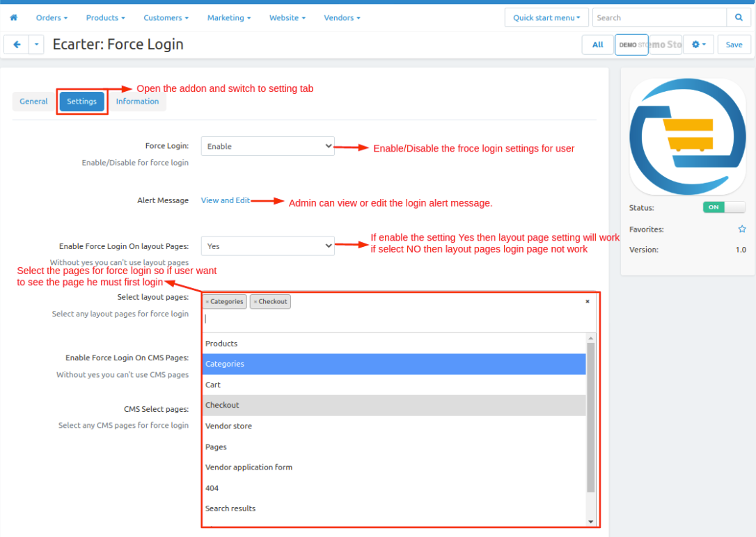The height and width of the screenshot is (537, 756).
Task: Open the Orders menu
Action: (x=52, y=17)
